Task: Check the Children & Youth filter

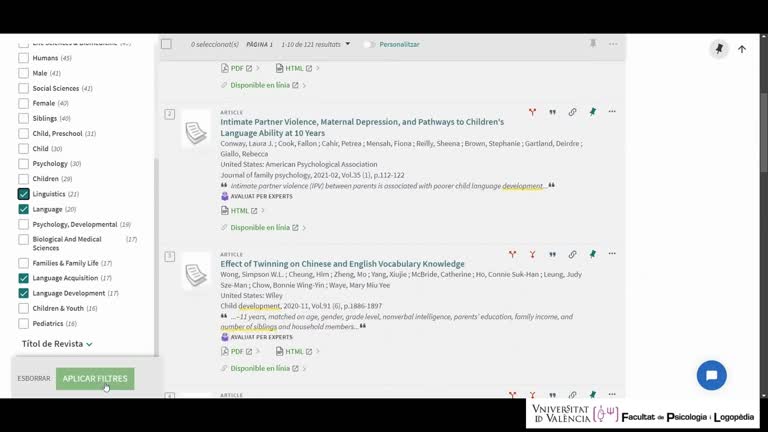Action: point(24,309)
